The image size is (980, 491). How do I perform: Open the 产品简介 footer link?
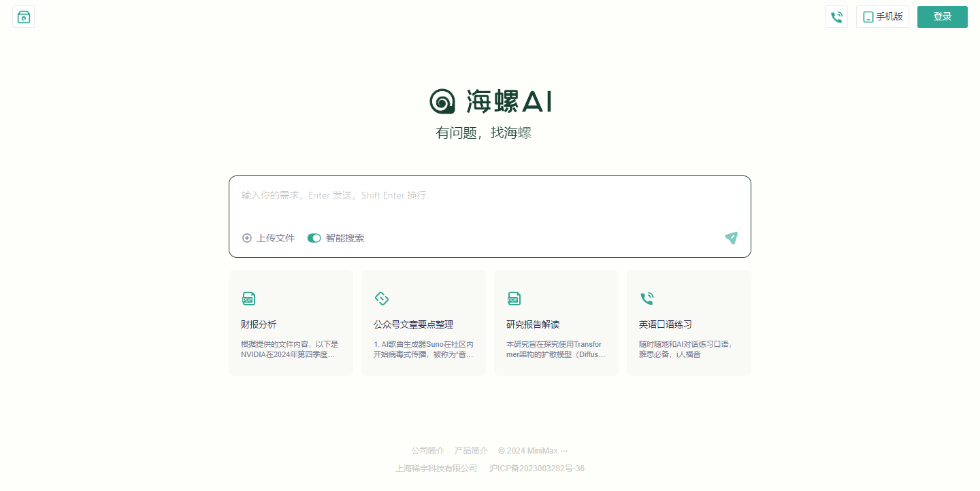471,451
